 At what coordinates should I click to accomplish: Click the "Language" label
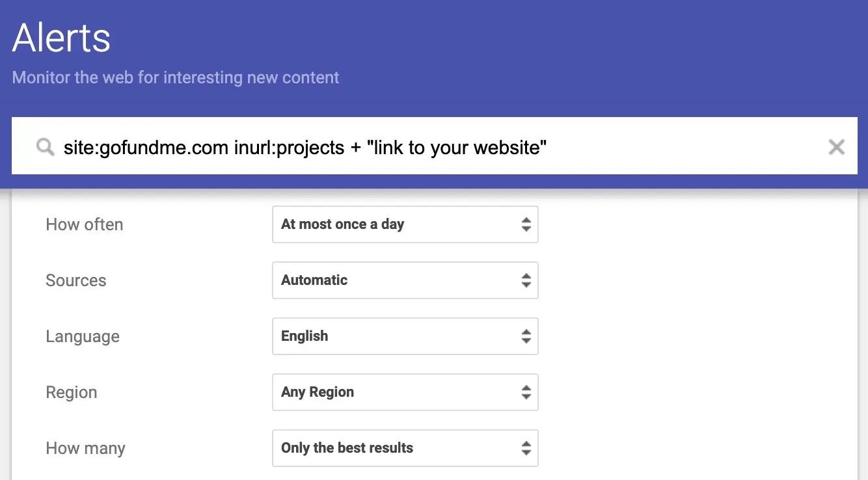point(83,336)
